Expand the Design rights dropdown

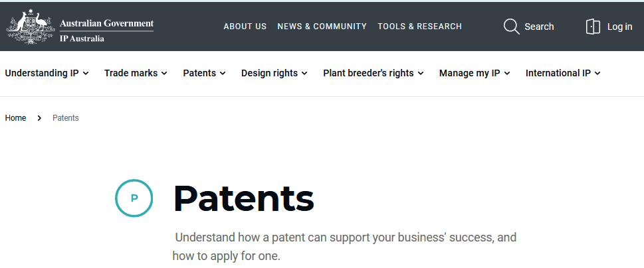pyautogui.click(x=274, y=74)
